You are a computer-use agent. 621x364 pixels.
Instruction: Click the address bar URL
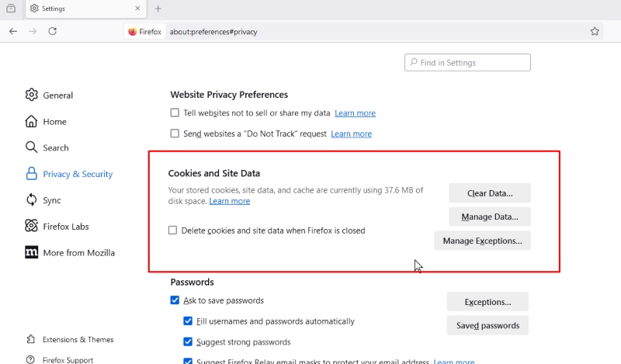(213, 32)
